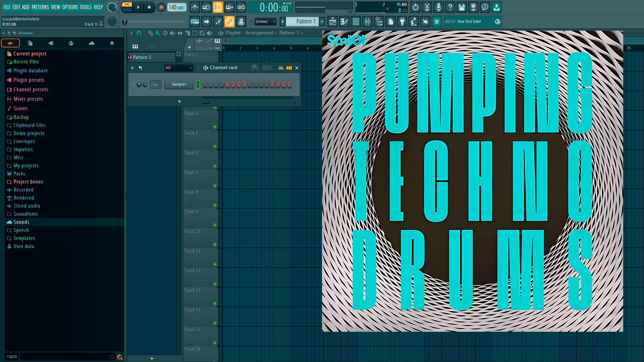
Task: Open the EDIT menu
Action: coord(17,7)
